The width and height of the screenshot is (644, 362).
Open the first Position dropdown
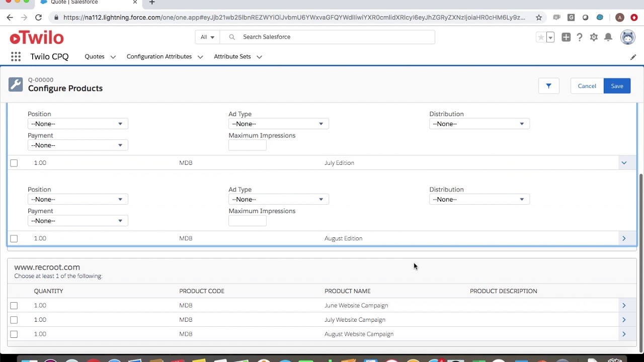click(78, 124)
